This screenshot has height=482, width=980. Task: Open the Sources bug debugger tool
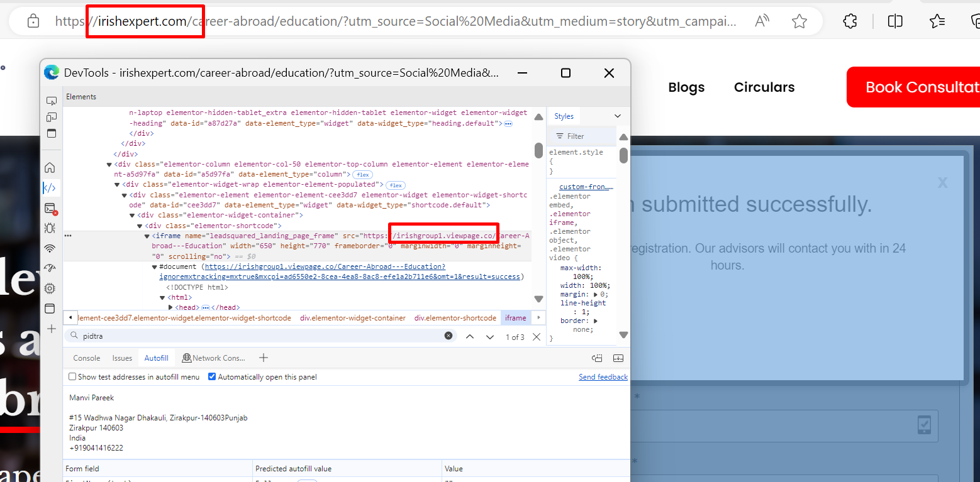[50, 228]
